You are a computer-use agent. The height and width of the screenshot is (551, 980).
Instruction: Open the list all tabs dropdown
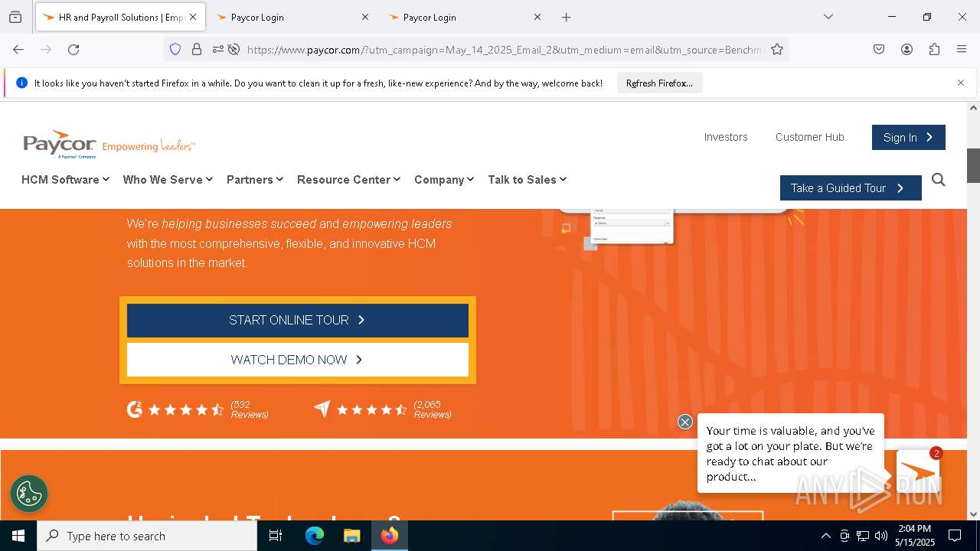click(828, 17)
